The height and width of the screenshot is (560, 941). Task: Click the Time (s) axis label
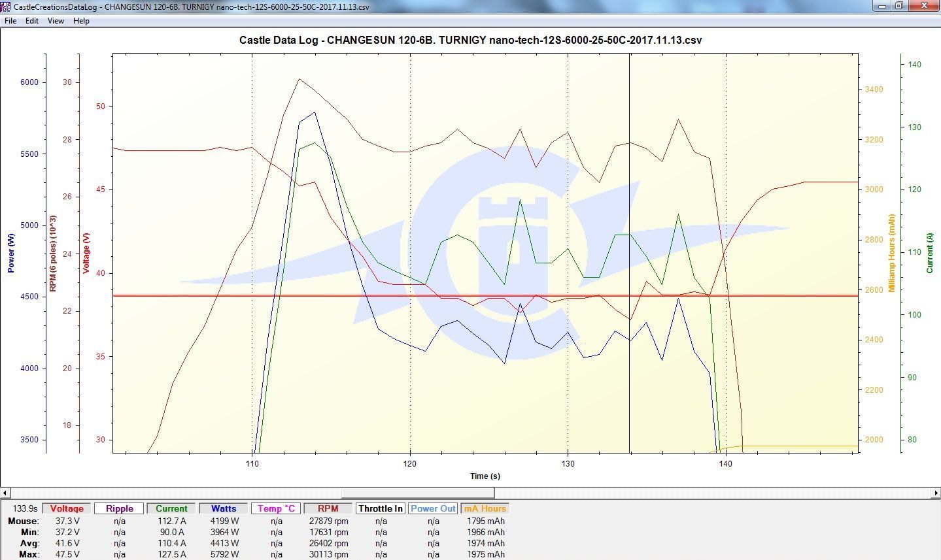pos(485,476)
